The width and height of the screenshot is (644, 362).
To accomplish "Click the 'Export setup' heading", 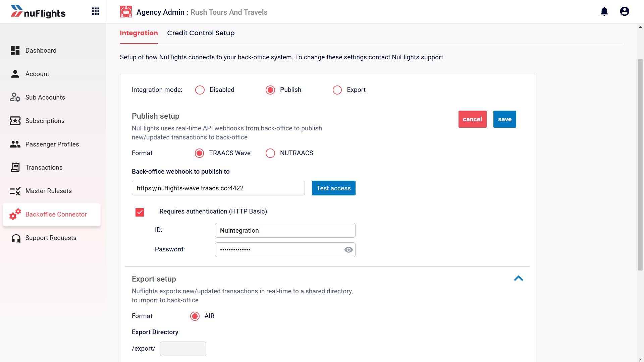I will (154, 279).
